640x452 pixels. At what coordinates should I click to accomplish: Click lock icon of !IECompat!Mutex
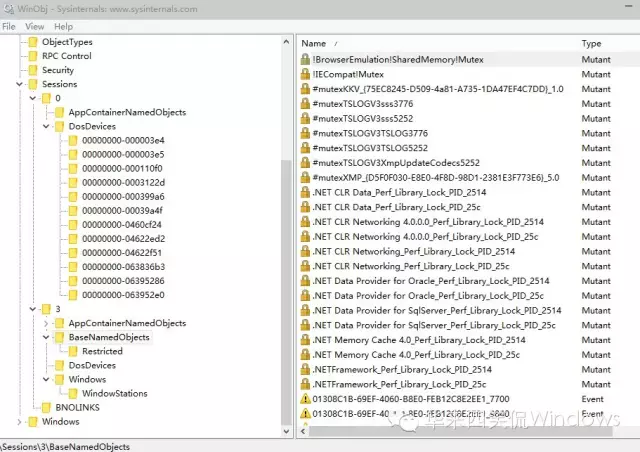(x=305, y=74)
